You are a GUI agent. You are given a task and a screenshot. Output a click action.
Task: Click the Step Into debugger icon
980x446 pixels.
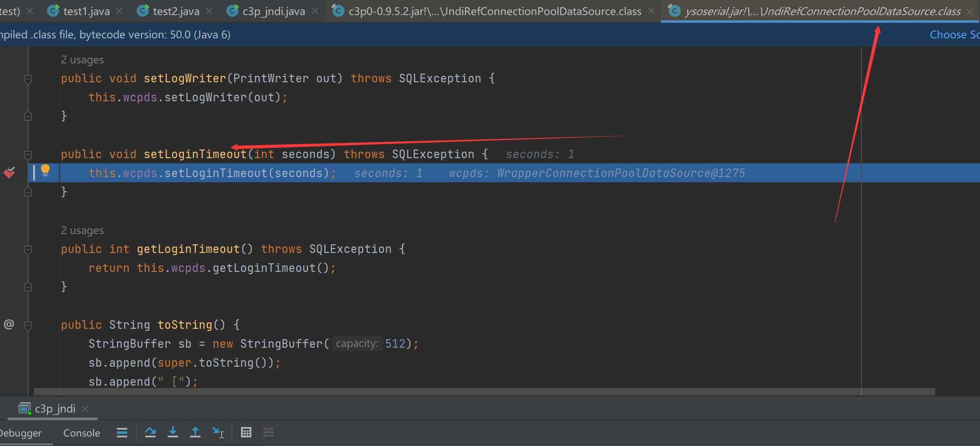173,432
